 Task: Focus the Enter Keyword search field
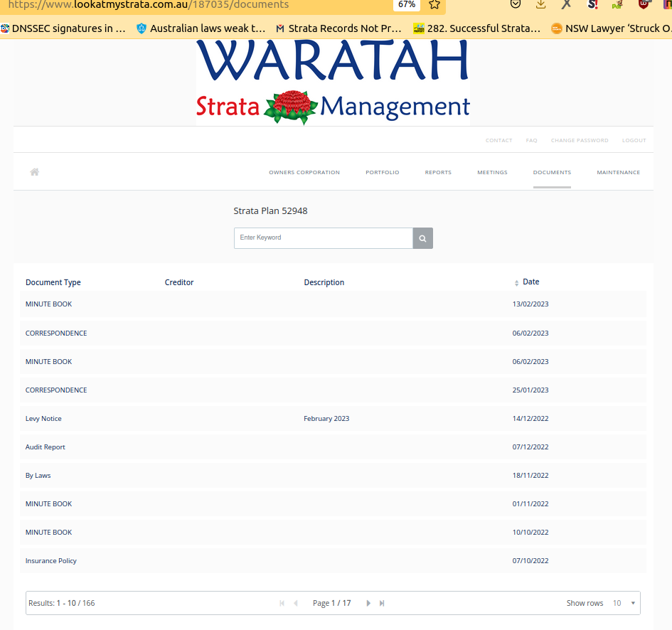(324, 238)
